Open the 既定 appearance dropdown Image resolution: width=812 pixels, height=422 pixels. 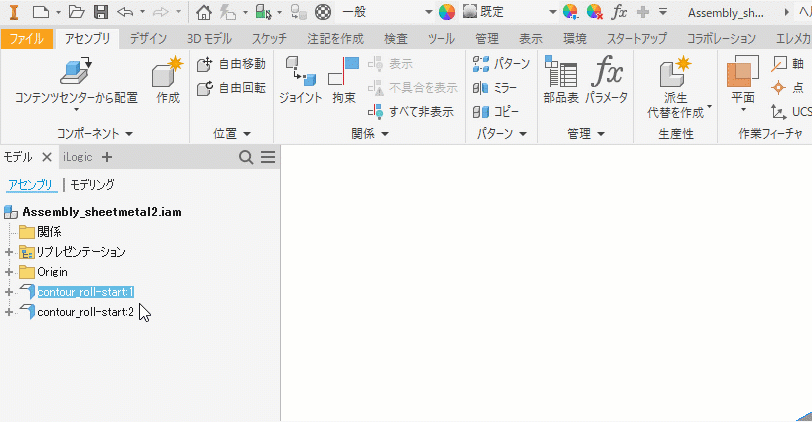pos(553,12)
